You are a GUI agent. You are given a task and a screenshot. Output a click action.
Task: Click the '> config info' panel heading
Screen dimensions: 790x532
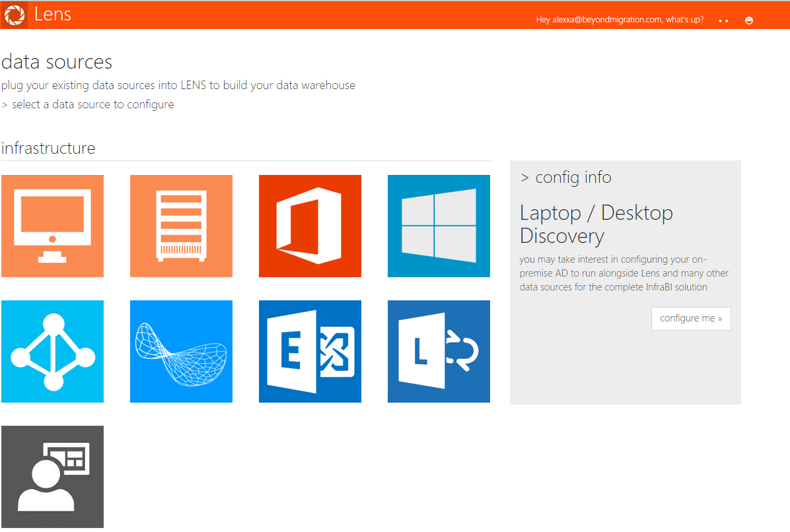pos(566,177)
